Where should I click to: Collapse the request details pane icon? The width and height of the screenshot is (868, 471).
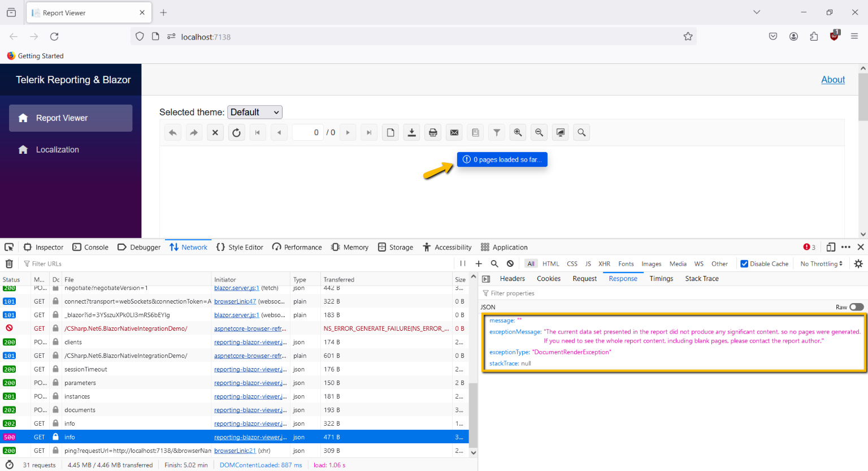(486, 279)
